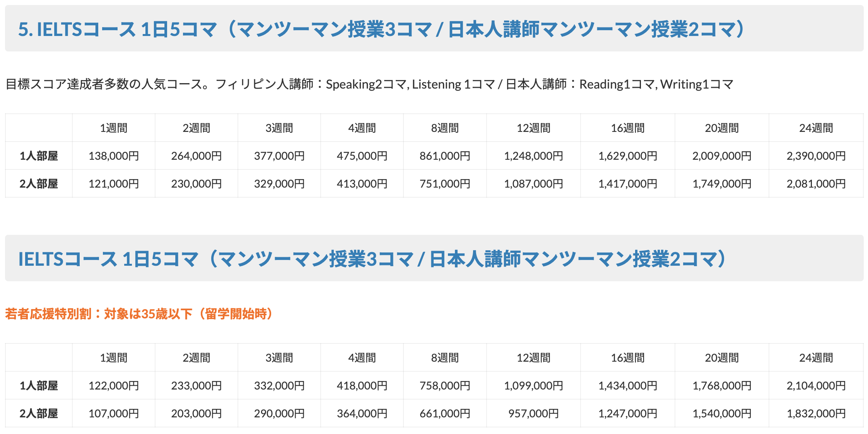Click the 2人部屋 row header in first table

click(x=39, y=184)
